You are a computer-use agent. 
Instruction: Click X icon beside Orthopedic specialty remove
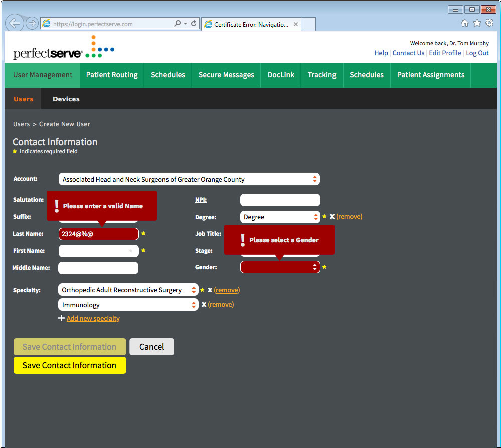pos(210,290)
